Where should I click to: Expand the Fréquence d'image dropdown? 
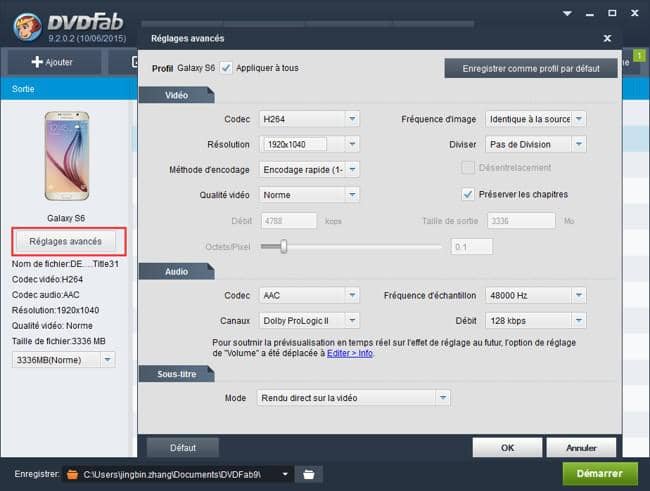pyautogui.click(x=536, y=119)
